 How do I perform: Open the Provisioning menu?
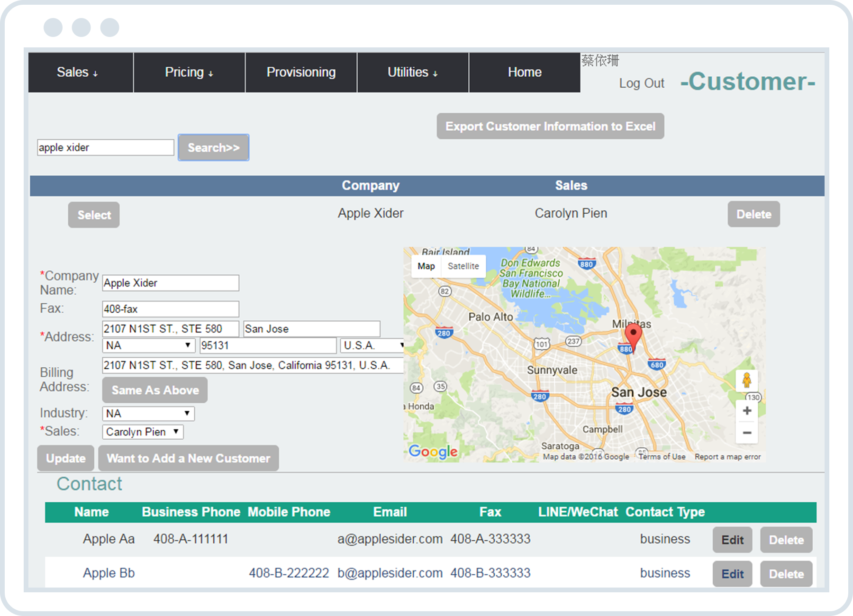pos(300,72)
